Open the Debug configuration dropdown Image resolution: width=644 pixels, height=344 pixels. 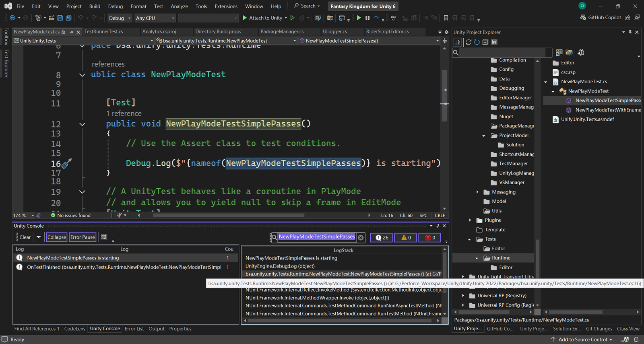120,18
